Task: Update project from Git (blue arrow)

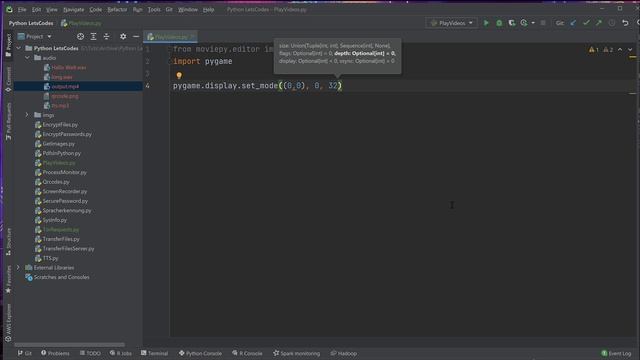Action: (x=573, y=23)
